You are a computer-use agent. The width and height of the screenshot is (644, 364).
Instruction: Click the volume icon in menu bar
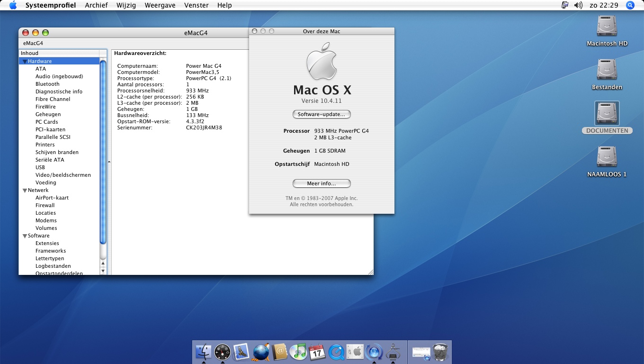578,5
